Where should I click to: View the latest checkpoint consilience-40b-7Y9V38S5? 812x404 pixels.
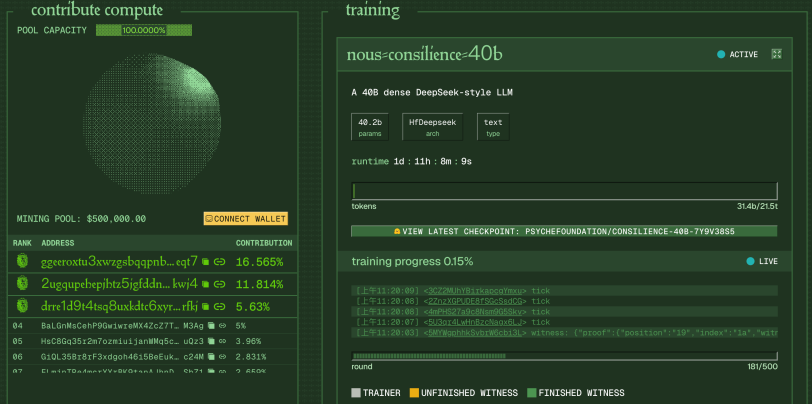tap(564, 231)
